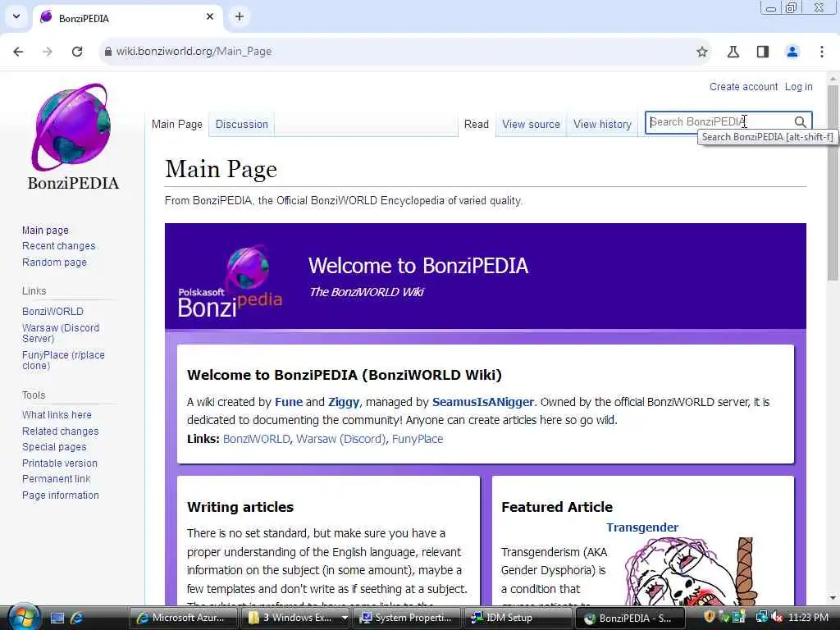The height and width of the screenshot is (630, 840).
Task: Click the page vertical scrollbar thumb
Action: [x=833, y=182]
